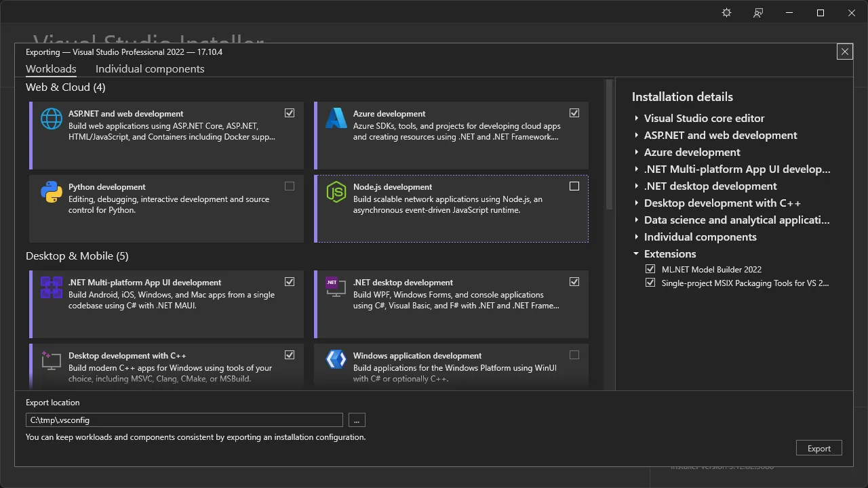Click the Export button

click(818, 448)
